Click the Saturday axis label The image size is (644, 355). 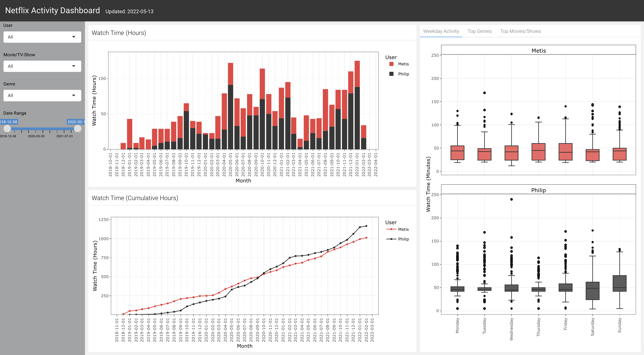click(x=592, y=327)
